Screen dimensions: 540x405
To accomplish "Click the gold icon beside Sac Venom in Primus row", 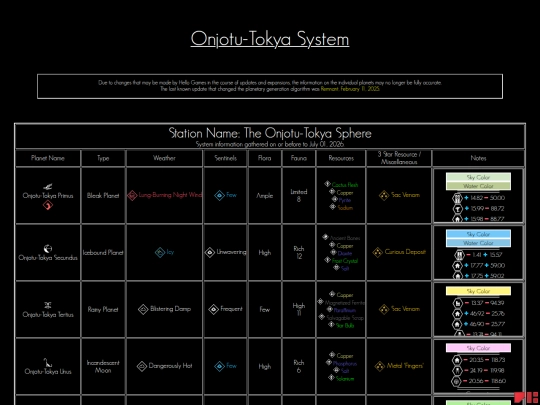I will click(384, 195).
